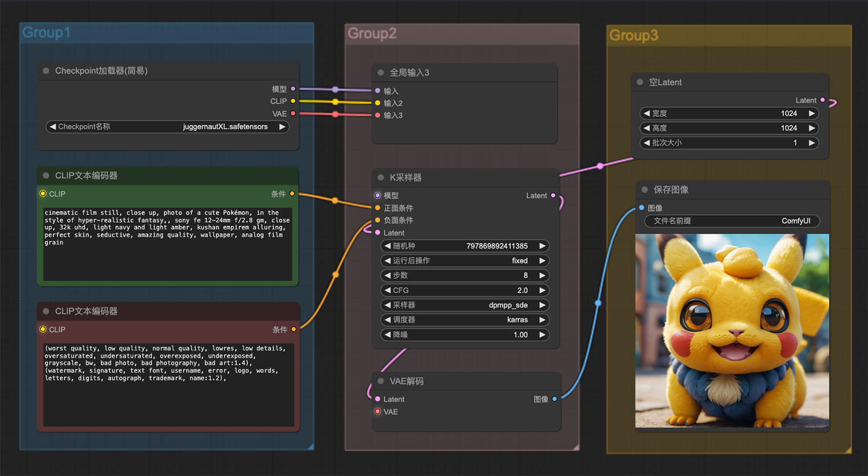Click the 保存图像 node collapse dot

coord(645,190)
